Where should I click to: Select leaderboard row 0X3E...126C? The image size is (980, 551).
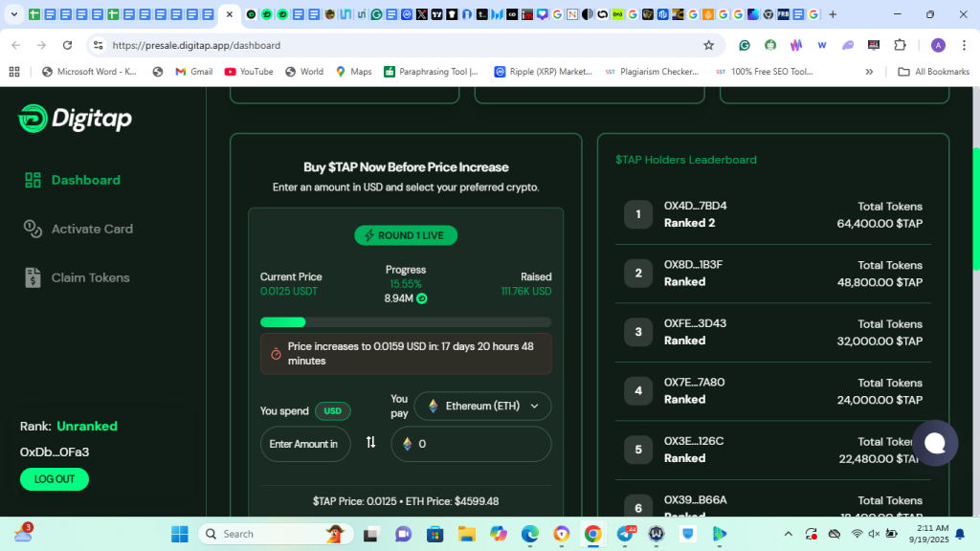[773, 450]
